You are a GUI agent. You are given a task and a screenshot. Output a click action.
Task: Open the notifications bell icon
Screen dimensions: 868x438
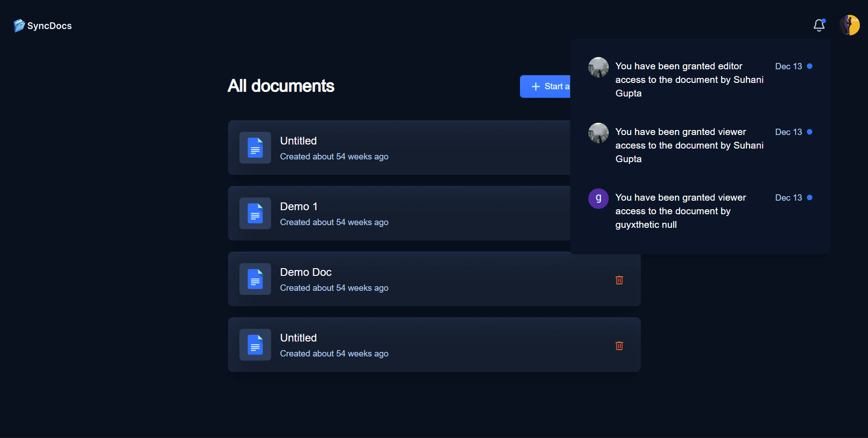819,25
